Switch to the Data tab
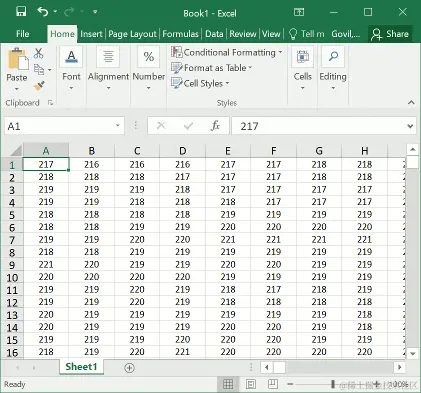 [x=214, y=34]
